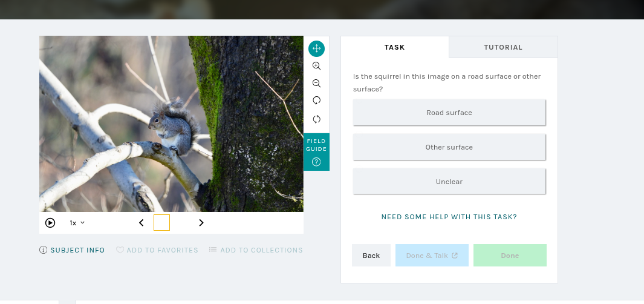644x304 pixels.
Task: Advance to the next frame arrow
Action: point(201,223)
